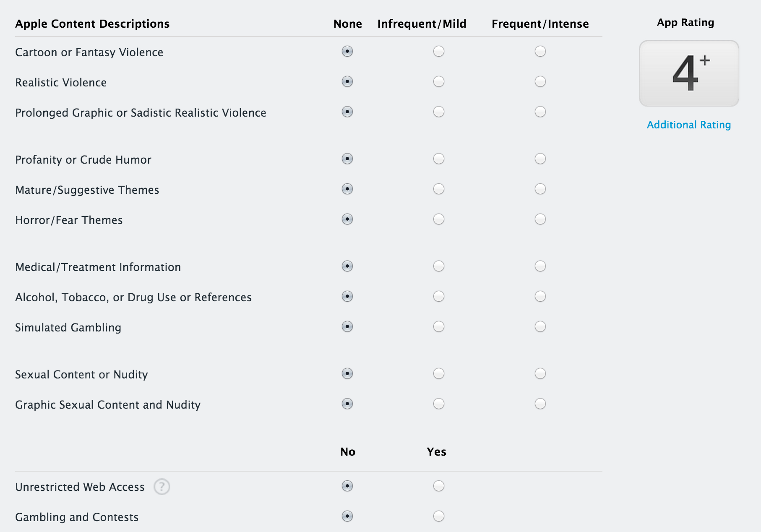Pick None for Simulated Gambling
Viewport: 761px width, 532px height.
tap(347, 326)
